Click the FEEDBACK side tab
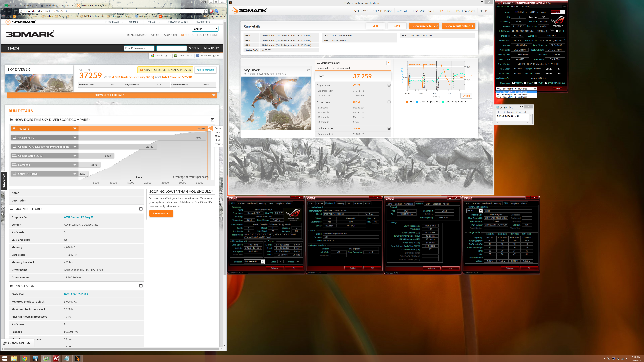 pos(4,181)
